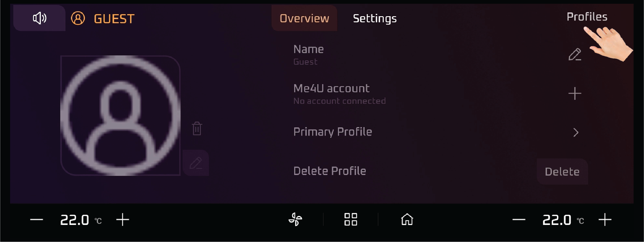Add a Me4U account with plus icon
644x242 pixels.
click(x=575, y=93)
